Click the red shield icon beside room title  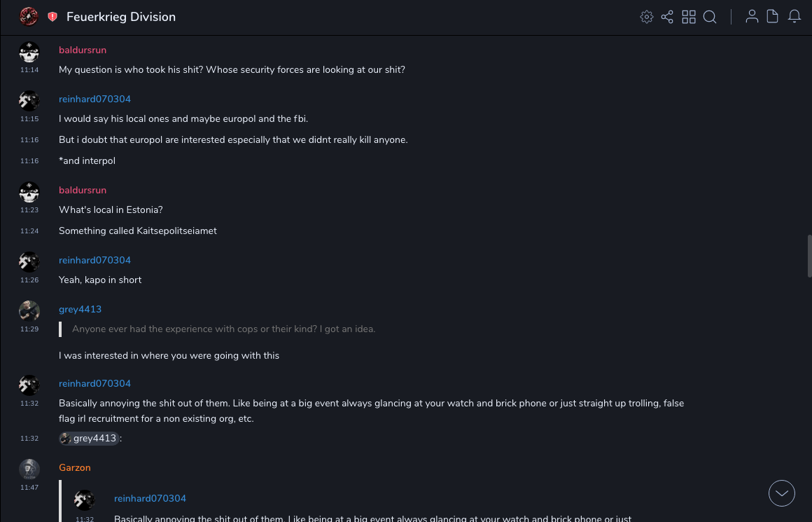52,17
